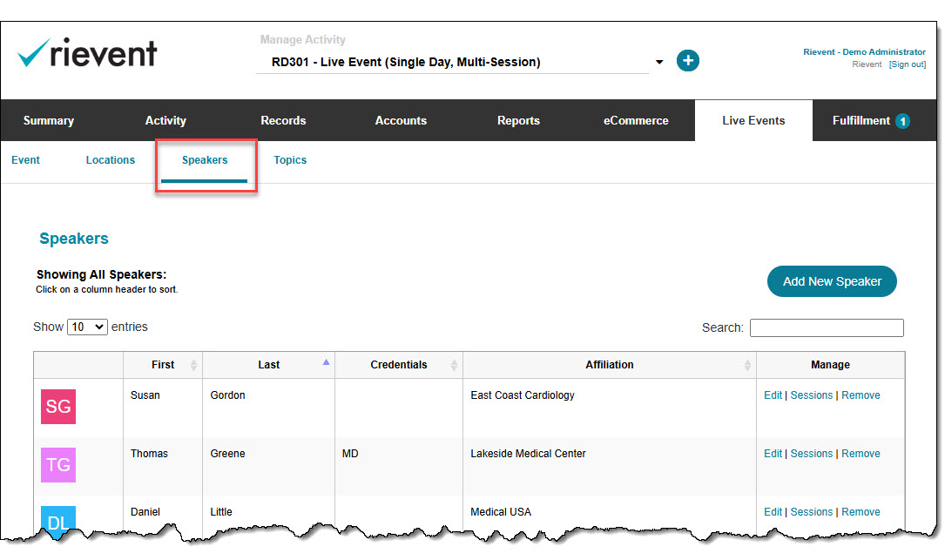Click the first name Susan
The height and width of the screenshot is (560, 945).
coord(145,395)
